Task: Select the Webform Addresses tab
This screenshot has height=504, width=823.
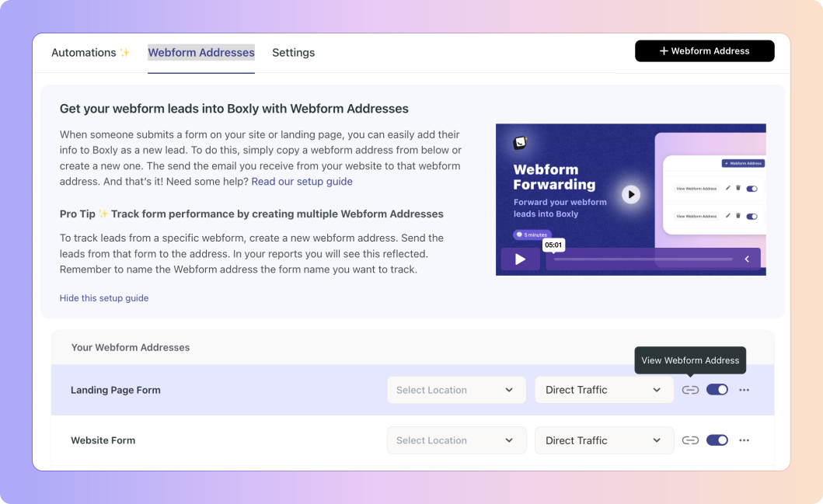Action: pyautogui.click(x=201, y=53)
